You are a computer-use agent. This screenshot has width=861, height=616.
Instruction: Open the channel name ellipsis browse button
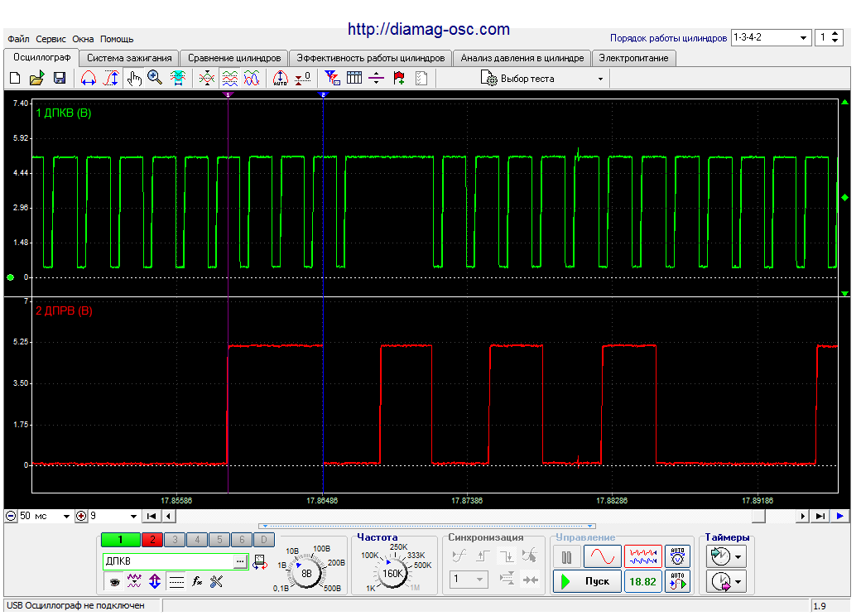[240, 561]
